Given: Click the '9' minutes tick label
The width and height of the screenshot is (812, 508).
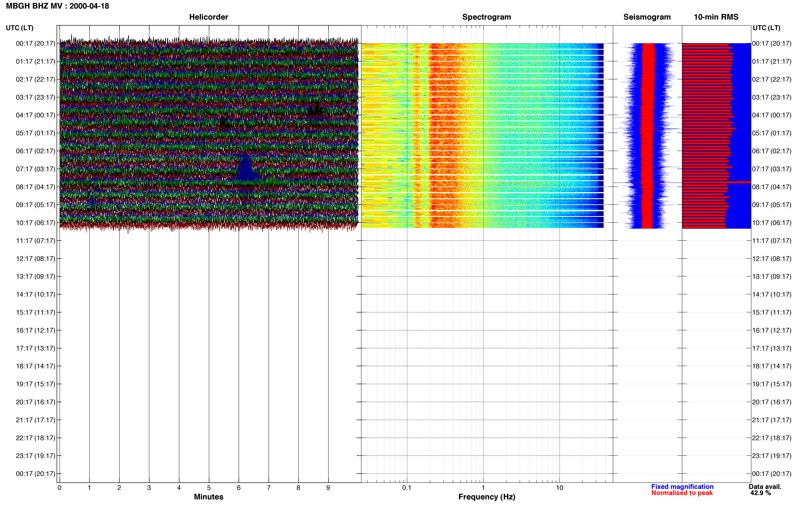Looking at the screenshot, I should [328, 488].
